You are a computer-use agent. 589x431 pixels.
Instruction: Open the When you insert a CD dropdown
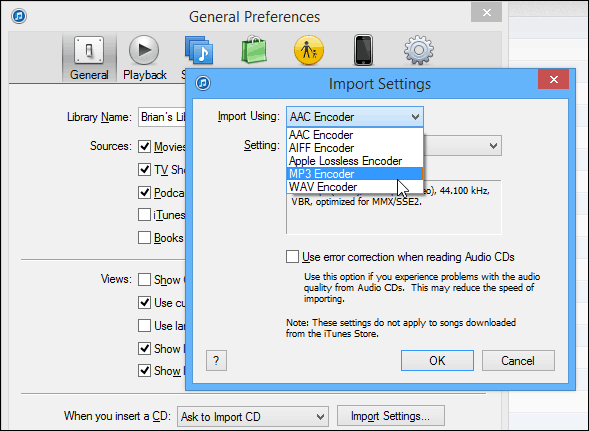[x=253, y=416]
